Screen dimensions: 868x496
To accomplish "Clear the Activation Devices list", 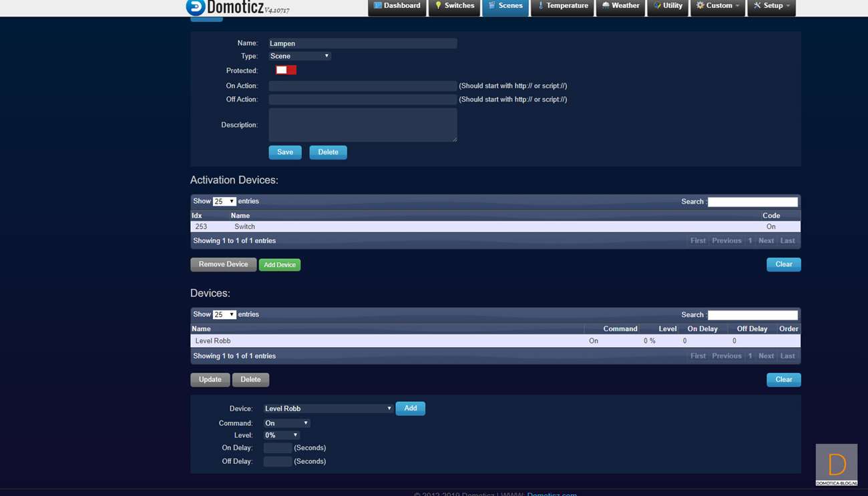I will 784,264.
